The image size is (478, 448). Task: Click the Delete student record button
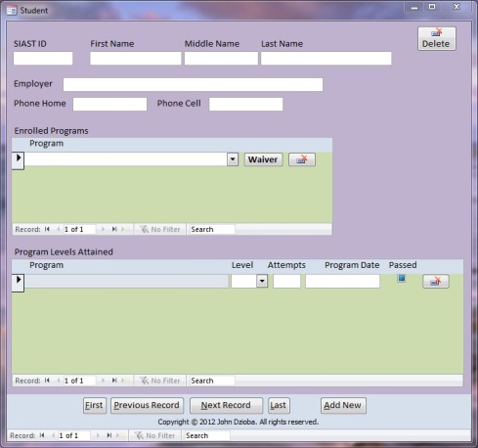tap(437, 39)
